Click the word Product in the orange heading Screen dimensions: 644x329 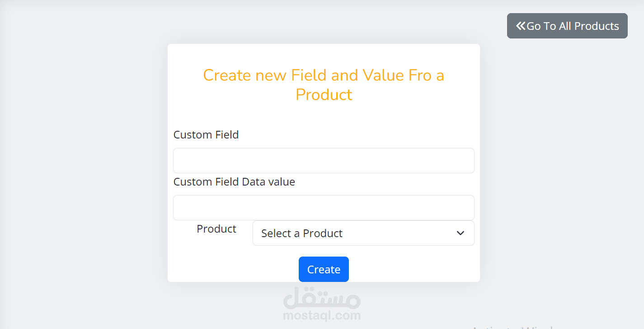pos(324,95)
